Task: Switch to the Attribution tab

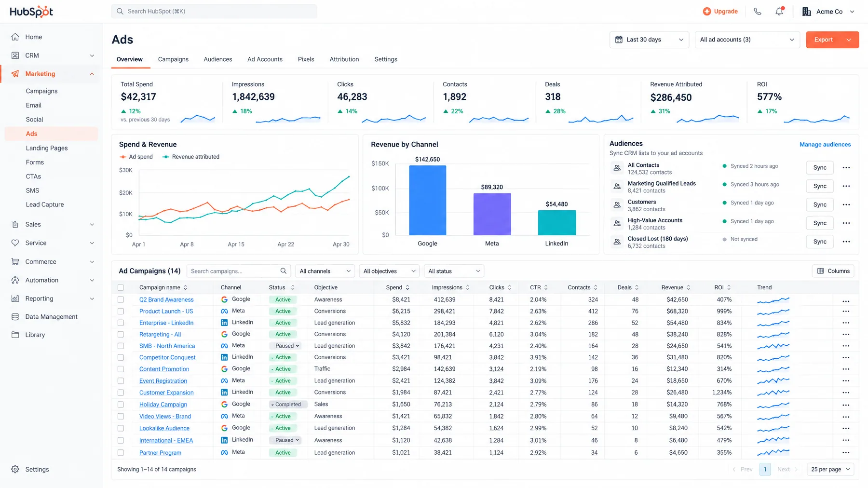Action: point(344,59)
